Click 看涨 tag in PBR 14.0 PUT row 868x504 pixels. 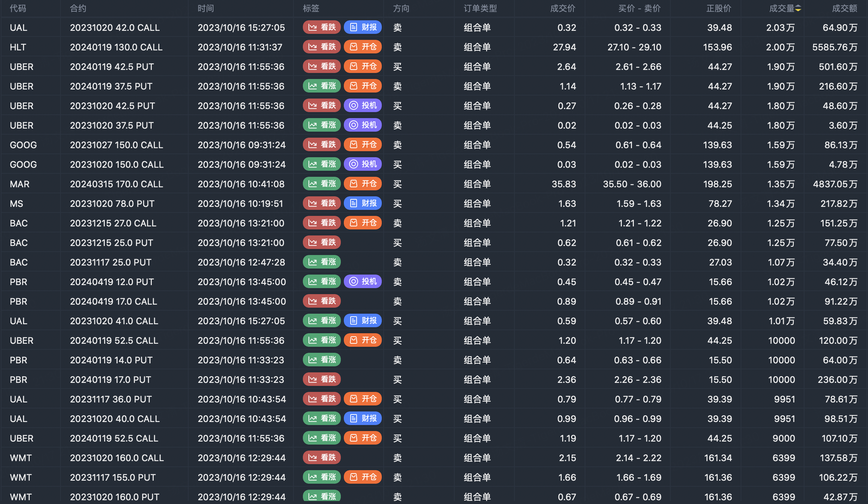322,360
